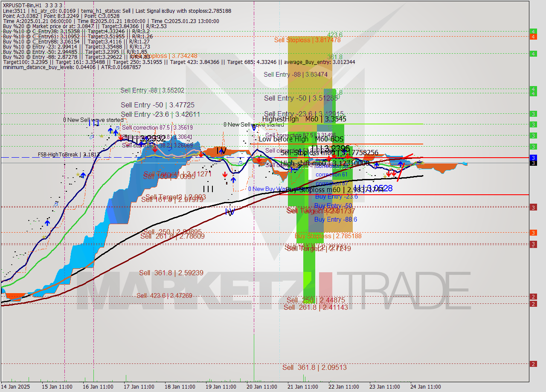Image resolution: width=546 pixels, height=392 pixels.
Task: Click the 'Sell Stoploss | 3.817478' label
Action: pyautogui.click(x=307, y=40)
